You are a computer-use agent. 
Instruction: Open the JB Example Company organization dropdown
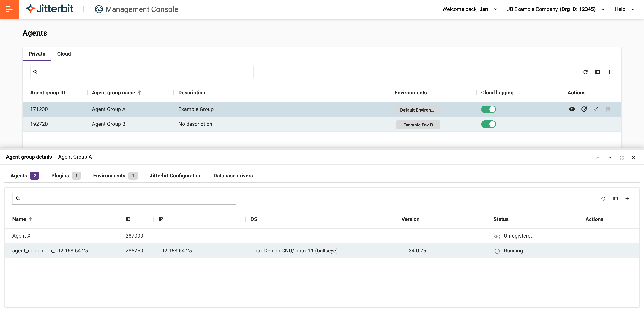pyautogui.click(x=556, y=9)
